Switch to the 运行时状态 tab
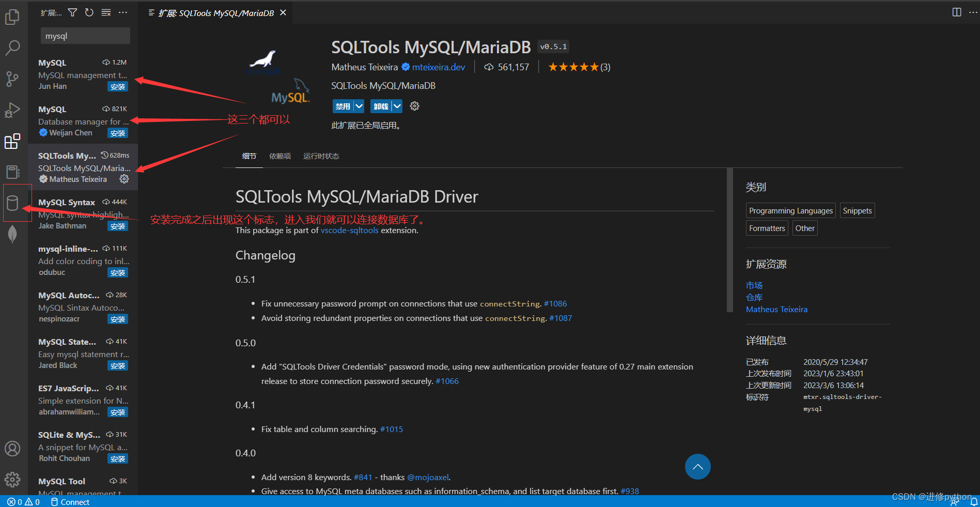Screen dimensions: 980x507 [x=321, y=156]
